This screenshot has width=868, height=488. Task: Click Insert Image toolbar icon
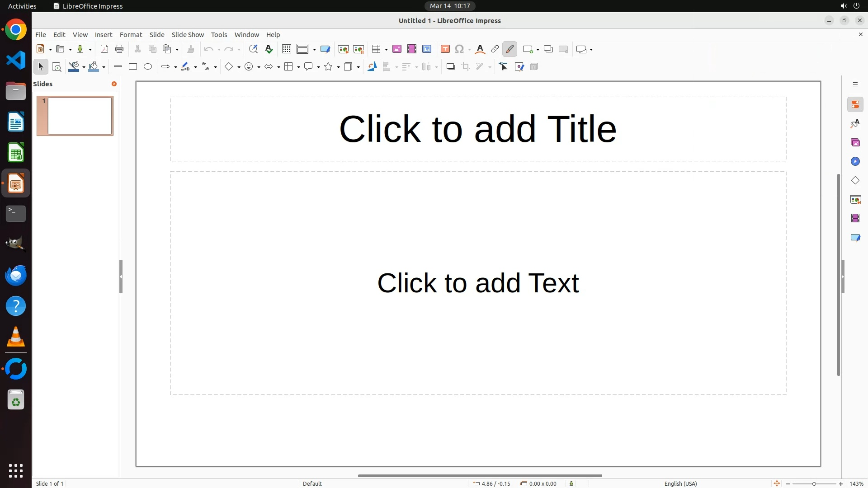[x=397, y=49]
